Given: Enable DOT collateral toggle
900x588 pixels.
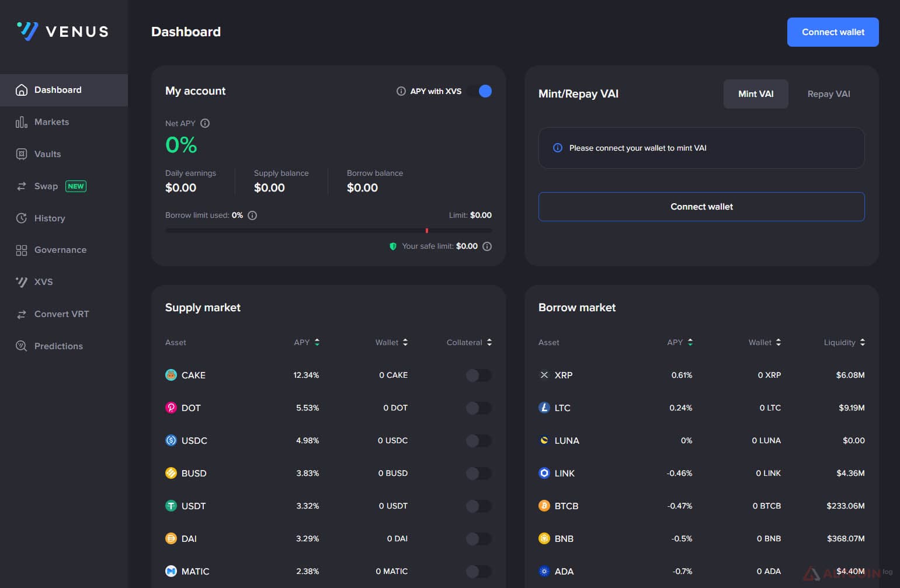Looking at the screenshot, I should 479,408.
